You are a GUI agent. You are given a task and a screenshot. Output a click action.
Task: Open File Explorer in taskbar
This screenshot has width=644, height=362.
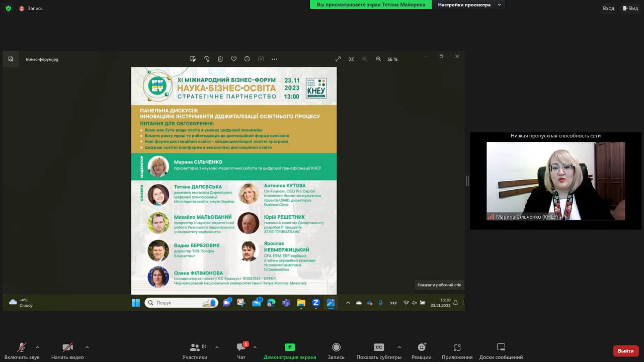(301, 303)
